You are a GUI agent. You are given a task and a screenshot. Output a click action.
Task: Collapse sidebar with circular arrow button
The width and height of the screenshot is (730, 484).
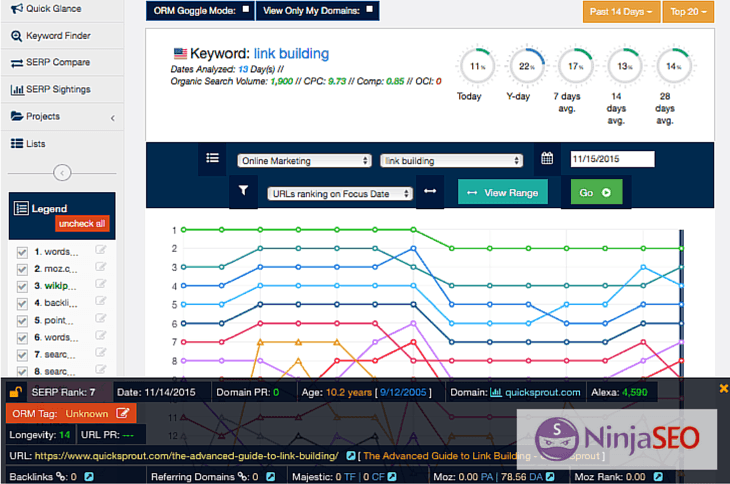point(62,173)
